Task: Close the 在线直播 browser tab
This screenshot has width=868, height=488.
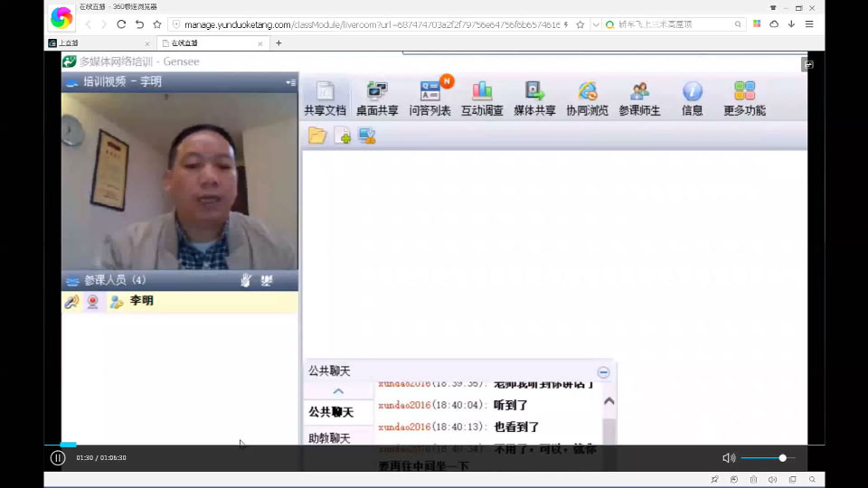Action: coord(260,43)
